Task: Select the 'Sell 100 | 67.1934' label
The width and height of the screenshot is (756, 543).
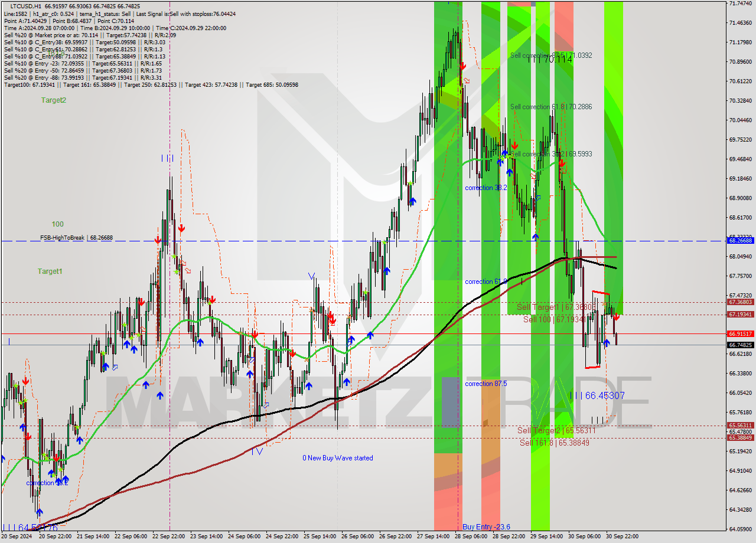Action: pos(555,319)
